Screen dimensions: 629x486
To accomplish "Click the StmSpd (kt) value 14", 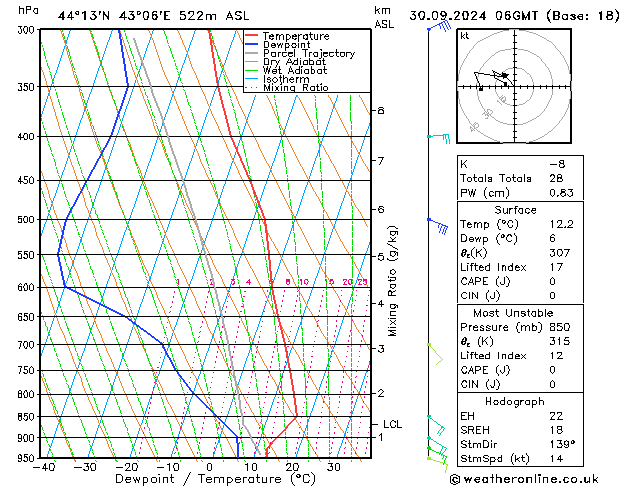I will 556,458.
